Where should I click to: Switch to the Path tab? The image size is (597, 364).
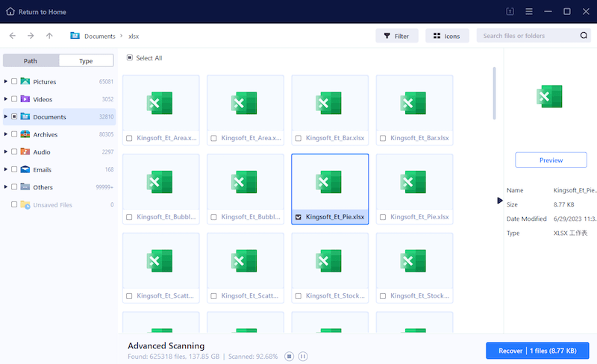tap(31, 60)
